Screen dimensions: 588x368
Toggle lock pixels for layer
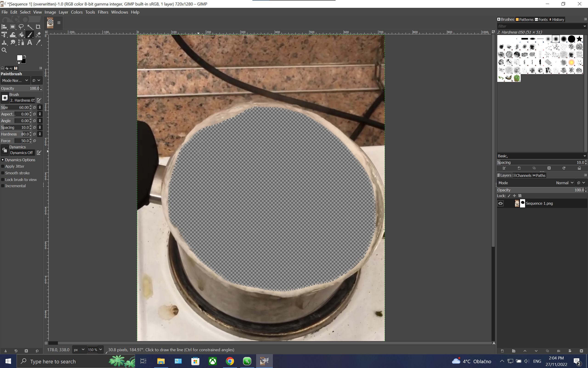click(x=509, y=196)
